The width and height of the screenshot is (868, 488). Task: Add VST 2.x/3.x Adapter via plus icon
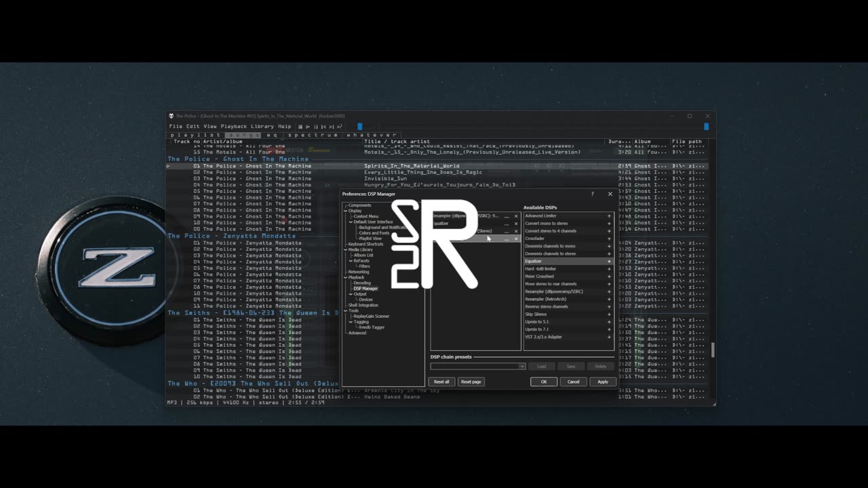pyautogui.click(x=609, y=337)
